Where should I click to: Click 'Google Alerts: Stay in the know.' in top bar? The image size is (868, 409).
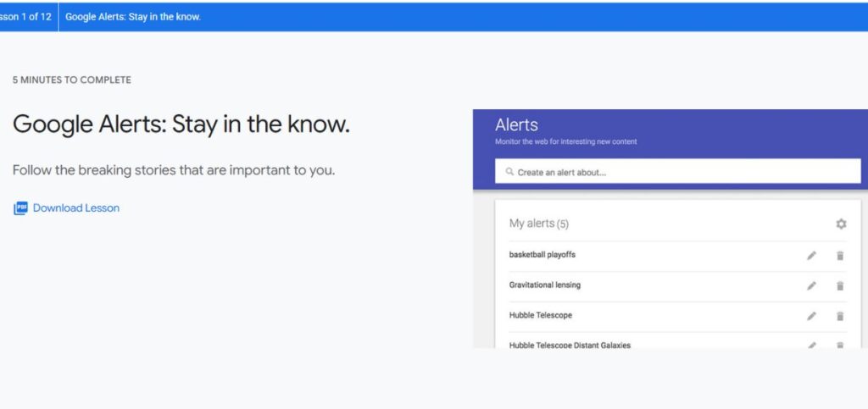coord(133,17)
